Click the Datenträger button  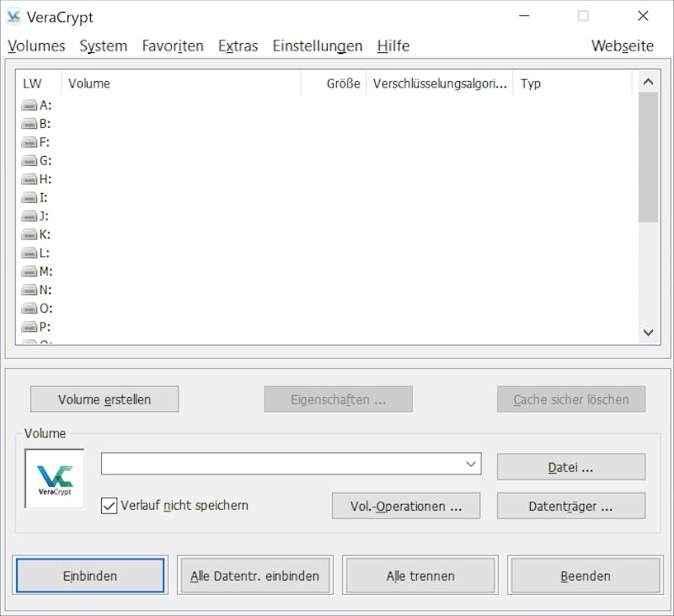click(571, 506)
